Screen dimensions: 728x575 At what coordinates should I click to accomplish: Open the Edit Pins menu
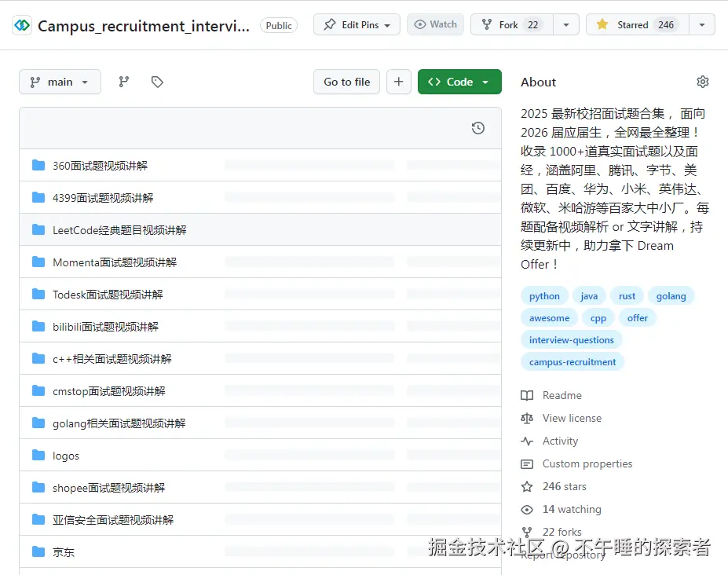click(x=356, y=24)
